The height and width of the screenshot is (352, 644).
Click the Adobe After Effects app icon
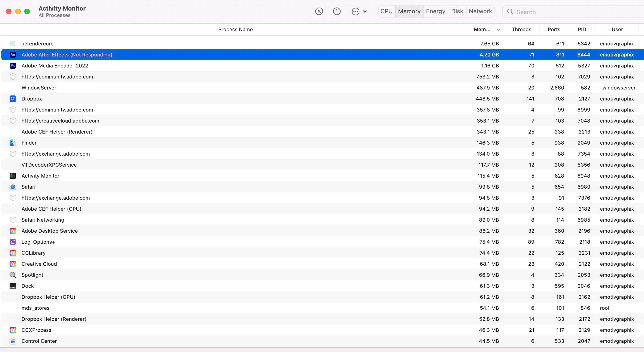[13, 55]
